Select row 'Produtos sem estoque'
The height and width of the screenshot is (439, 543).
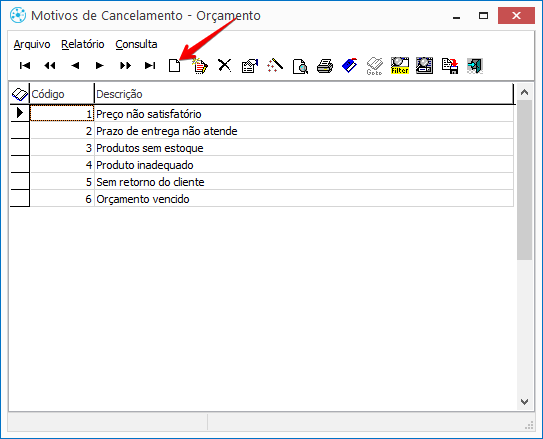tap(262, 148)
